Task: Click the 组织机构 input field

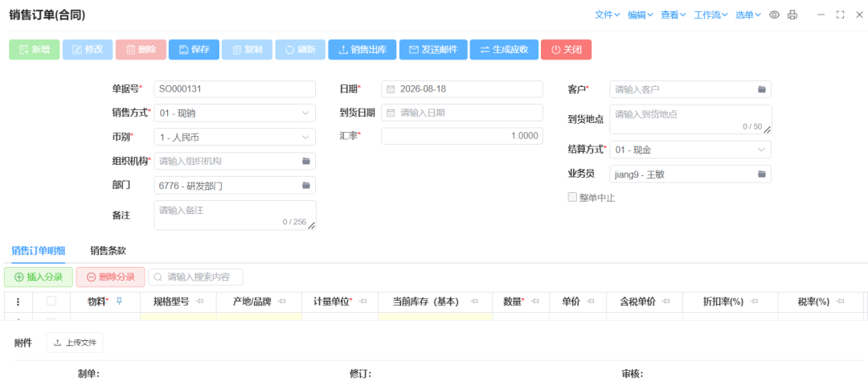Action: click(x=235, y=161)
